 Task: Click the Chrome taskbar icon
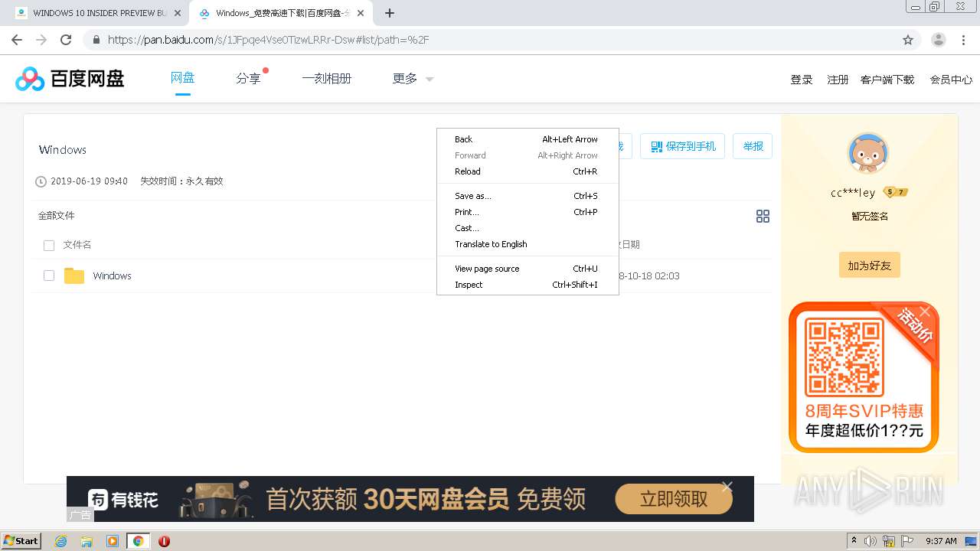(x=139, y=541)
